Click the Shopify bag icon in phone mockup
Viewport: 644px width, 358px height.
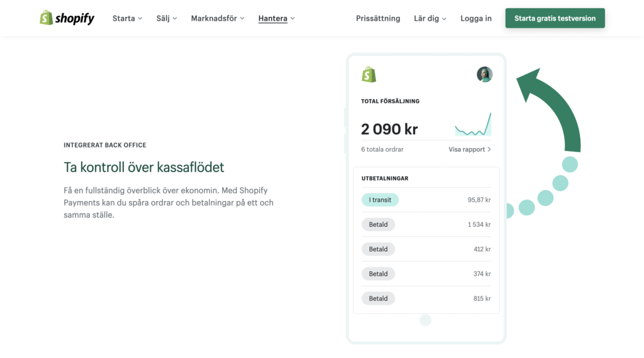click(369, 75)
